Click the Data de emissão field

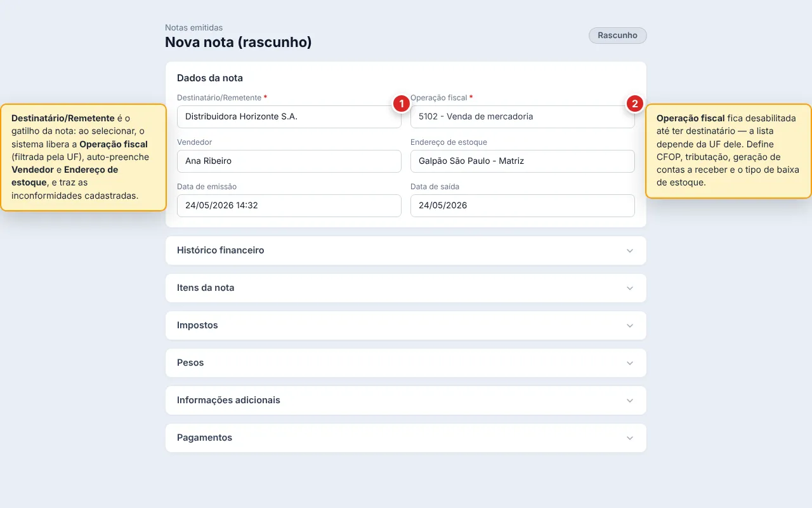289,206
